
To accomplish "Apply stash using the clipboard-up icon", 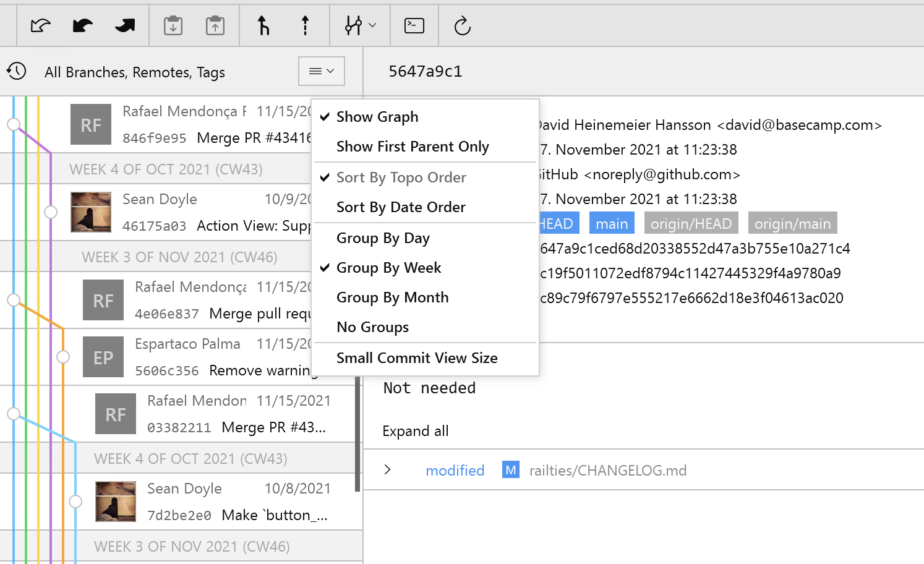I will [215, 25].
